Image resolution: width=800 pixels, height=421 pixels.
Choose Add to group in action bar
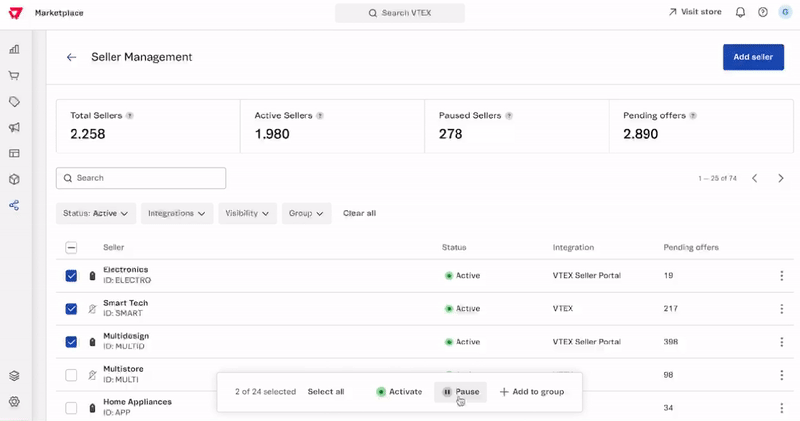[x=532, y=392]
